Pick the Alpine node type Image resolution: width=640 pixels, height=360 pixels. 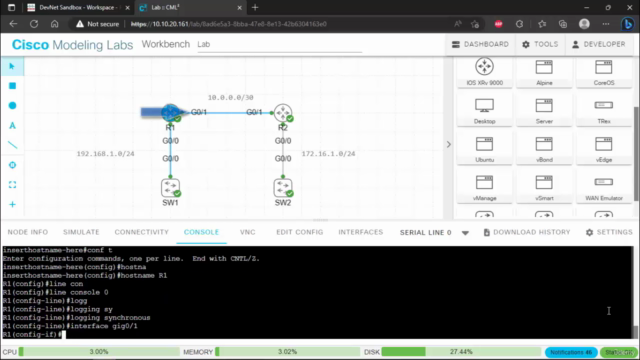point(544,72)
